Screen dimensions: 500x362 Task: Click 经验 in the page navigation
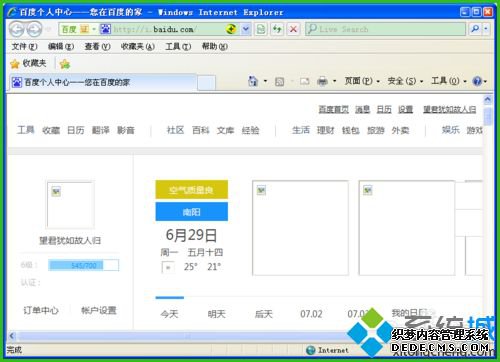tap(250, 130)
